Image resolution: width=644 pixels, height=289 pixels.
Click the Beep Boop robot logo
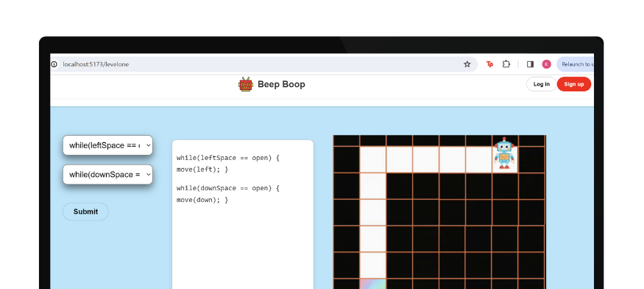click(x=246, y=84)
